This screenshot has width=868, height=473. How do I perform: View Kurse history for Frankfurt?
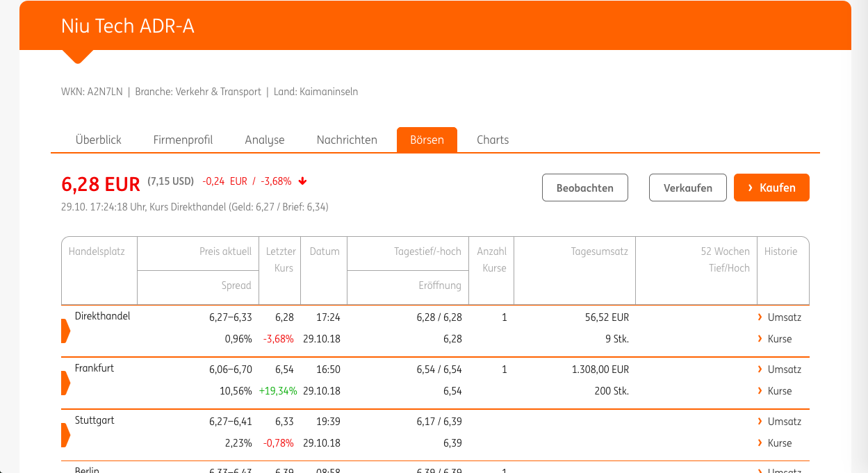tap(779, 391)
